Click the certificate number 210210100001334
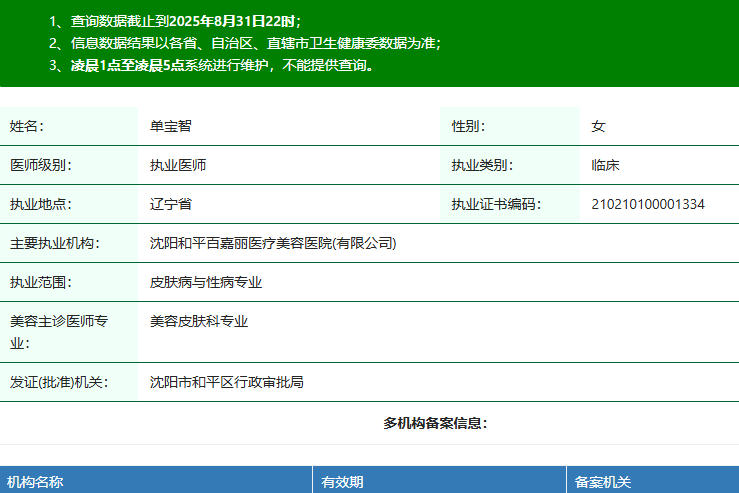This screenshot has height=493, width=739. click(x=648, y=204)
